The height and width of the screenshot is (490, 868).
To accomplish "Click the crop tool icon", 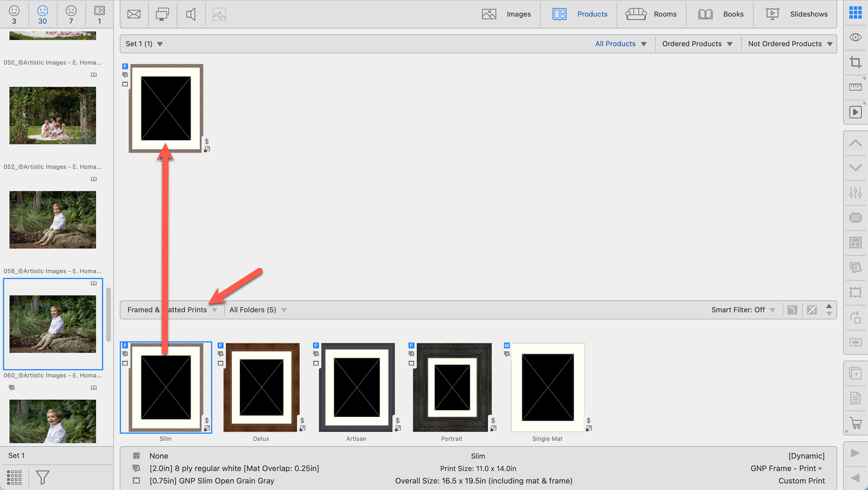I will [855, 62].
